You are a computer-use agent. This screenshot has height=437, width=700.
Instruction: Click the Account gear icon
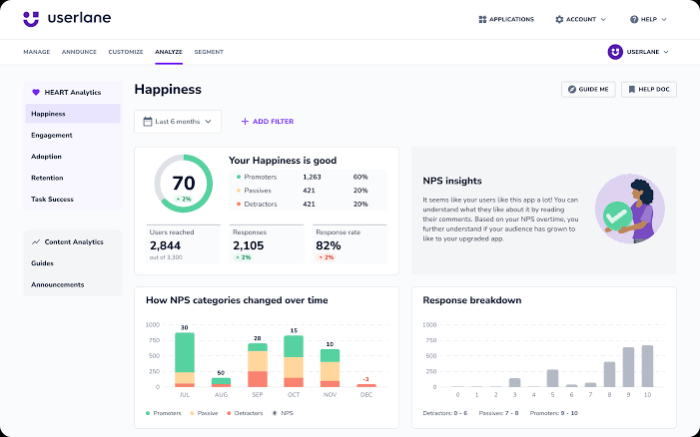[x=559, y=19]
